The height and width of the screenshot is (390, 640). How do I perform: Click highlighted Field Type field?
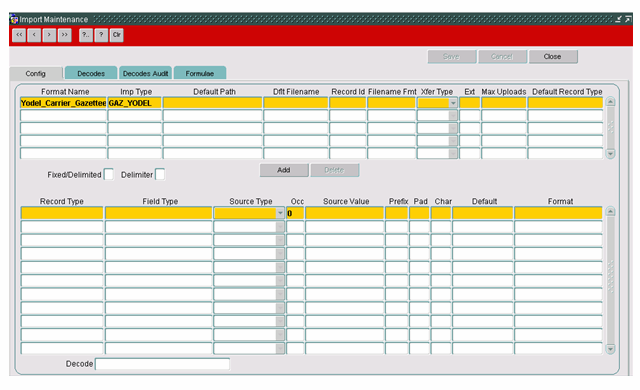click(158, 213)
